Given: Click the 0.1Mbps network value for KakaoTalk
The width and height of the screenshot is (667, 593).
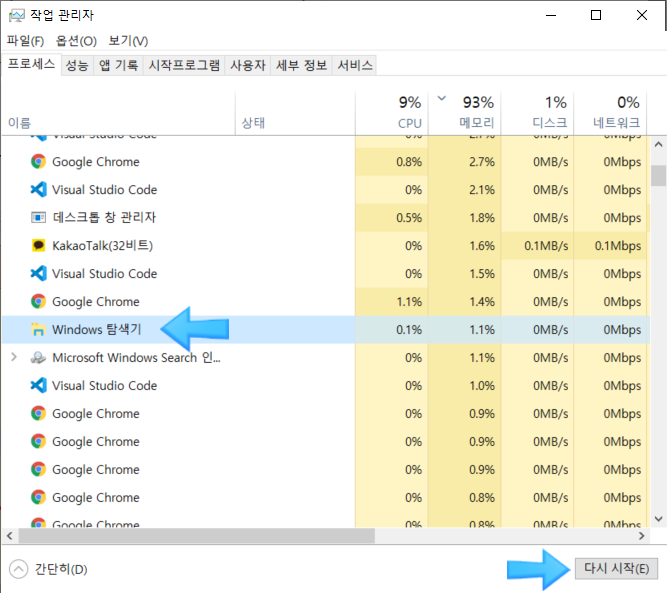Looking at the screenshot, I should (618, 245).
